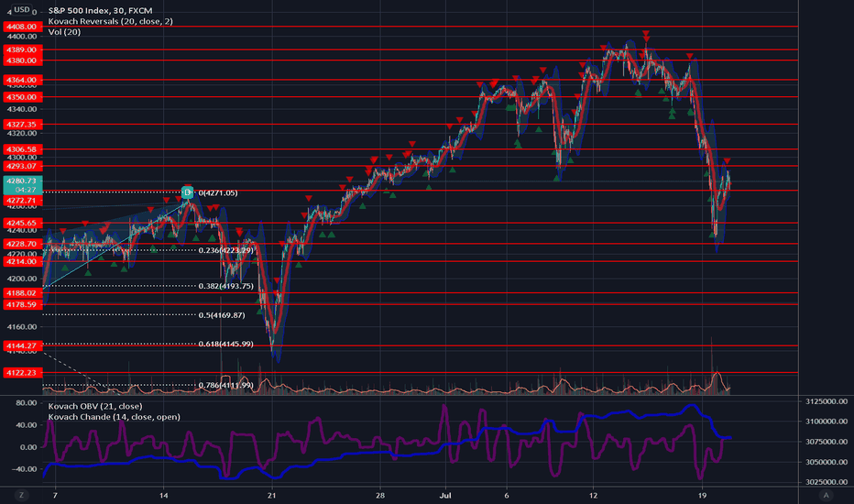The height and width of the screenshot is (504, 854).
Task: Click the teal D marker on the chart
Action: pyautogui.click(x=187, y=192)
